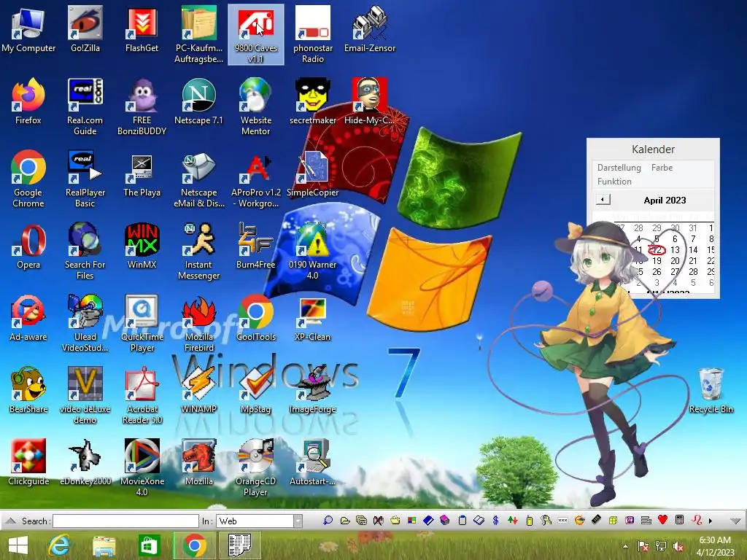The height and width of the screenshot is (560, 747).
Task: Open Mozilla Firebird shortcut
Action: pyautogui.click(x=198, y=323)
